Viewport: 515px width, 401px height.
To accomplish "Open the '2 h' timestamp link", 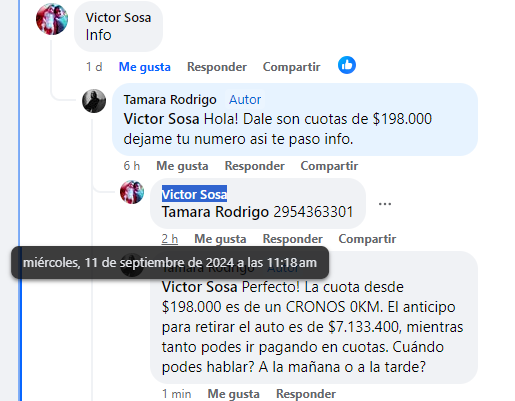I will (170, 239).
